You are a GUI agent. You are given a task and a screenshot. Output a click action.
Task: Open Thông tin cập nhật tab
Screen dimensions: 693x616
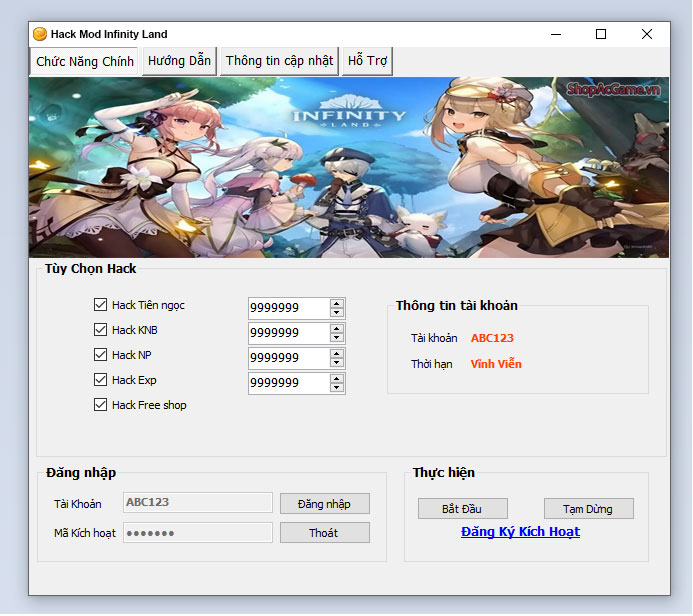279,61
